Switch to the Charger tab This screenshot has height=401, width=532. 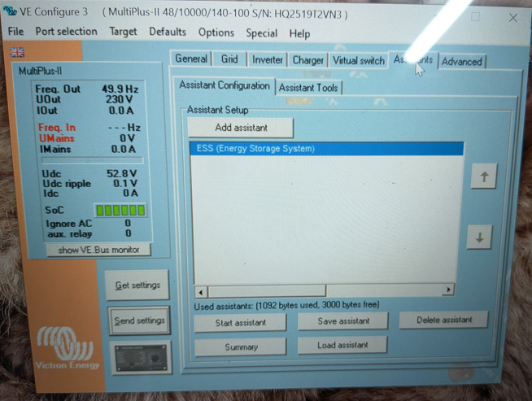click(x=308, y=60)
